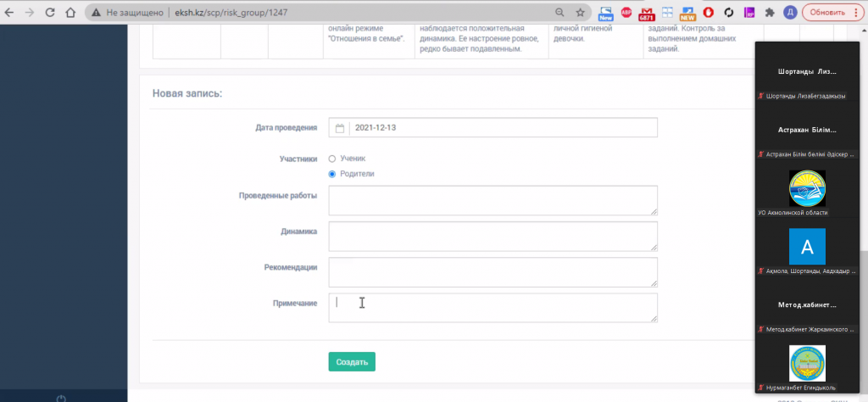Click the 'Новая запись:' heading

click(x=187, y=93)
